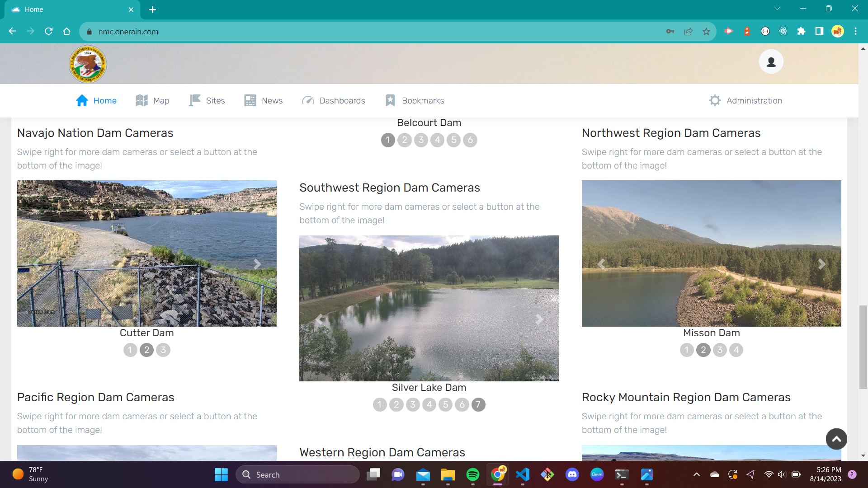The width and height of the screenshot is (868, 488).
Task: Open the Bookmarks link
Action: tap(415, 100)
